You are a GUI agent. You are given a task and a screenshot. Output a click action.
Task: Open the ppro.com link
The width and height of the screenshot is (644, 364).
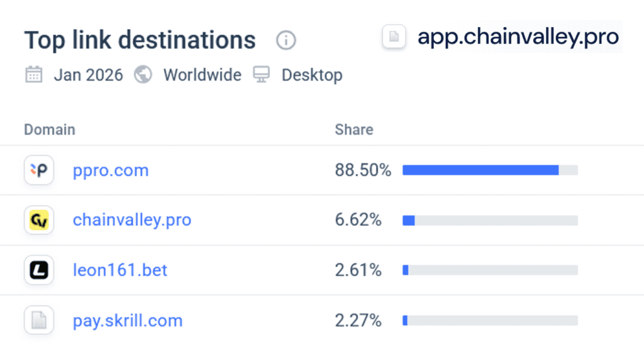click(x=111, y=170)
